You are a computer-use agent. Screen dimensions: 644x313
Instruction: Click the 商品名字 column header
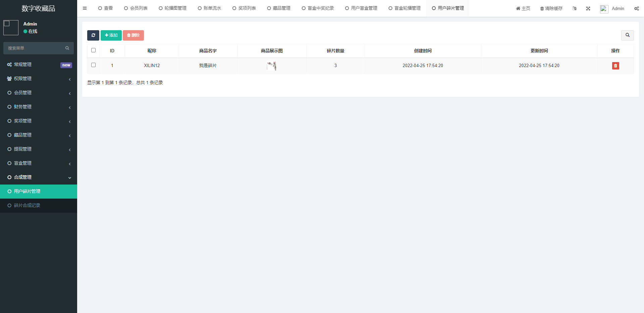(208, 51)
